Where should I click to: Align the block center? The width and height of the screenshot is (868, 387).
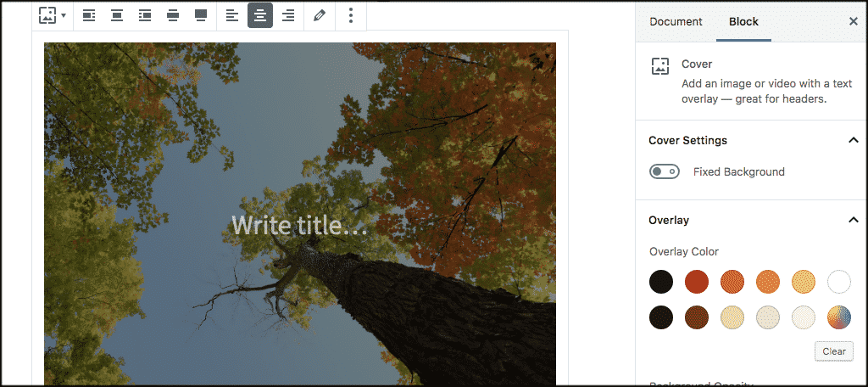pyautogui.click(x=117, y=15)
